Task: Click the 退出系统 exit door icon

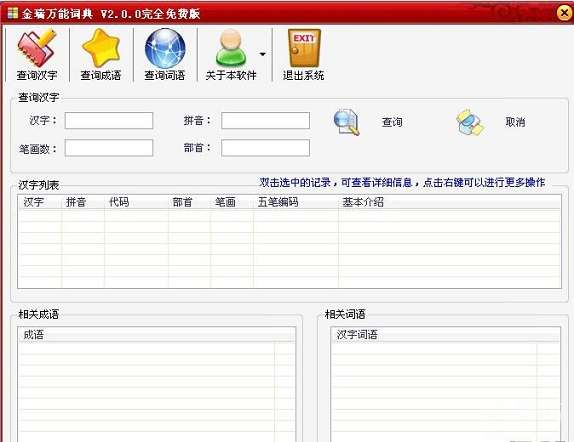Action: [304, 48]
